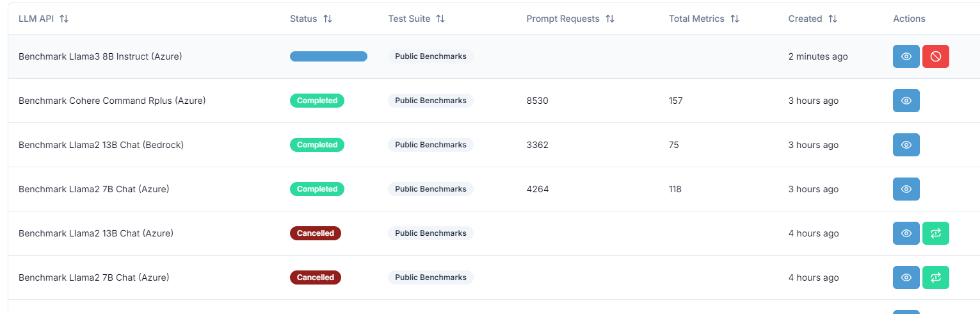
Task: Click total metrics value 157
Action: 676,101
